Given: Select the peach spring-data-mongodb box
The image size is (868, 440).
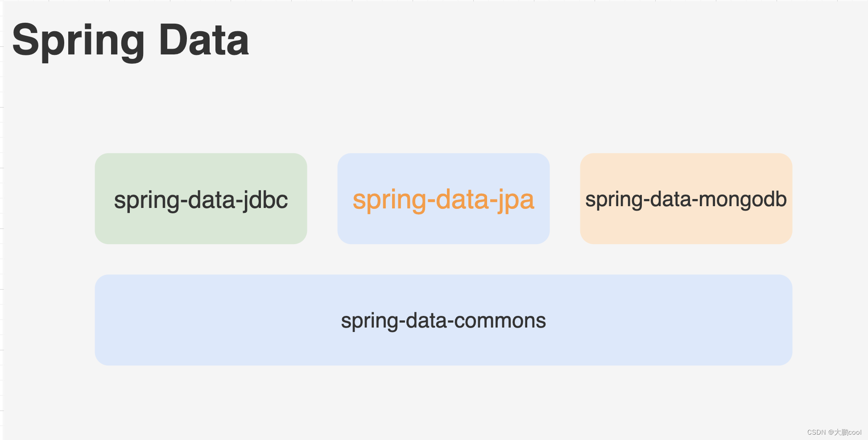Looking at the screenshot, I should tap(686, 199).
